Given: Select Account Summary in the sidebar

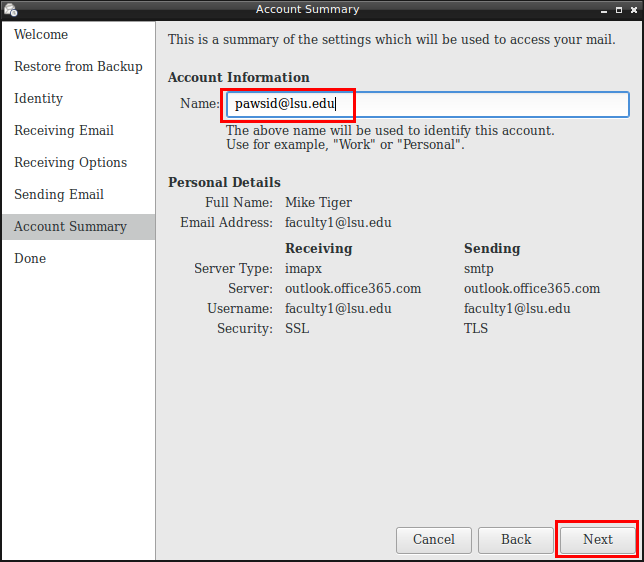Looking at the screenshot, I should (70, 227).
